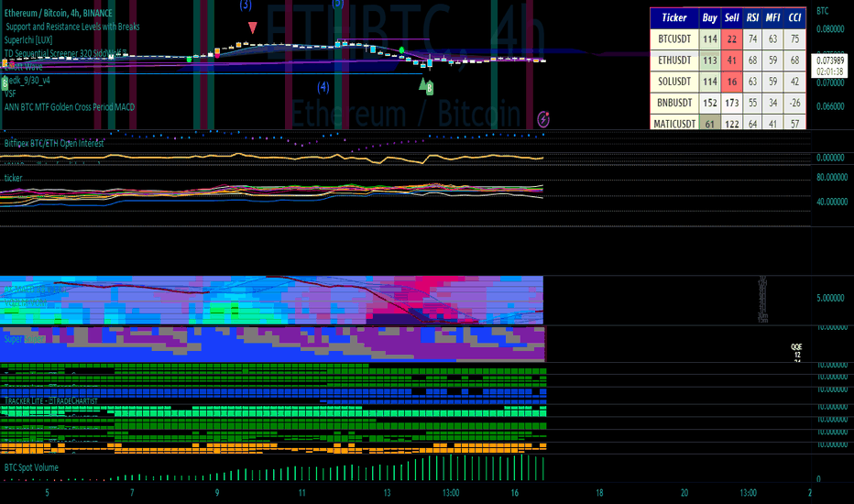Click the 'Ethereum / Bitcoin, 4h, BINANCE' title
The width and height of the screenshot is (854, 504).
[x=59, y=13]
